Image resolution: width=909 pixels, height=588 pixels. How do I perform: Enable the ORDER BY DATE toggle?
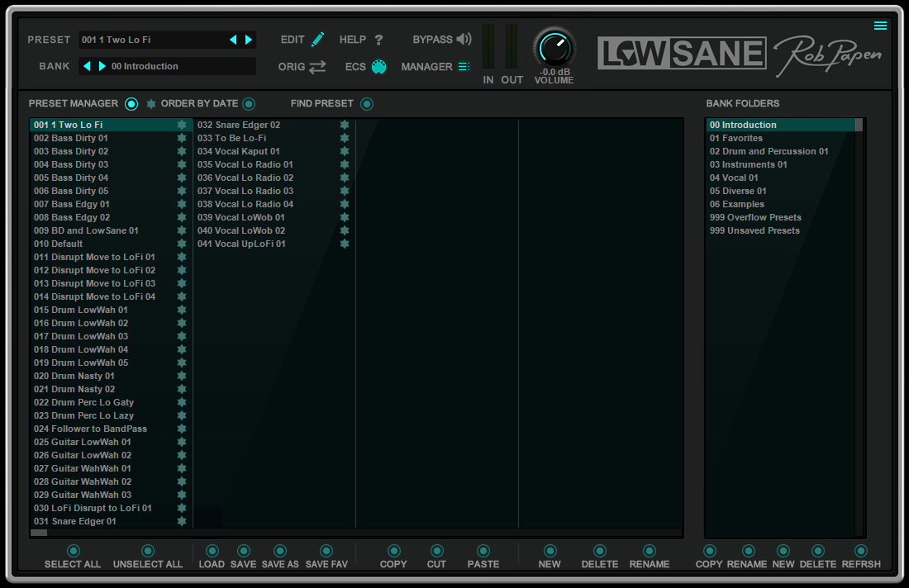click(x=248, y=104)
